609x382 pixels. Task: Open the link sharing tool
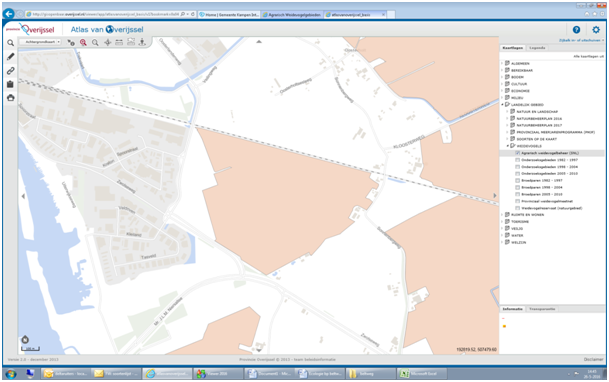pos(10,71)
